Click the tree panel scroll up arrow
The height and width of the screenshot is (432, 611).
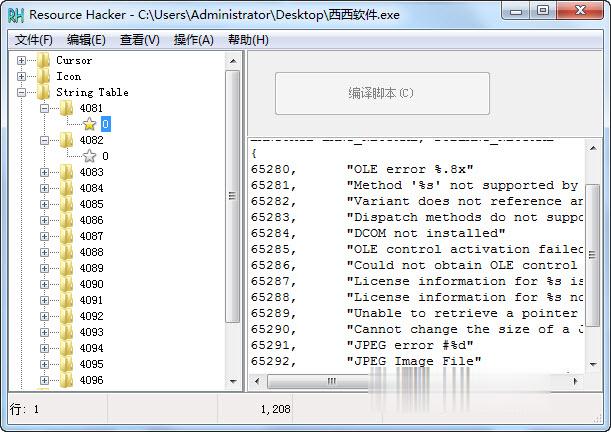click(233, 61)
